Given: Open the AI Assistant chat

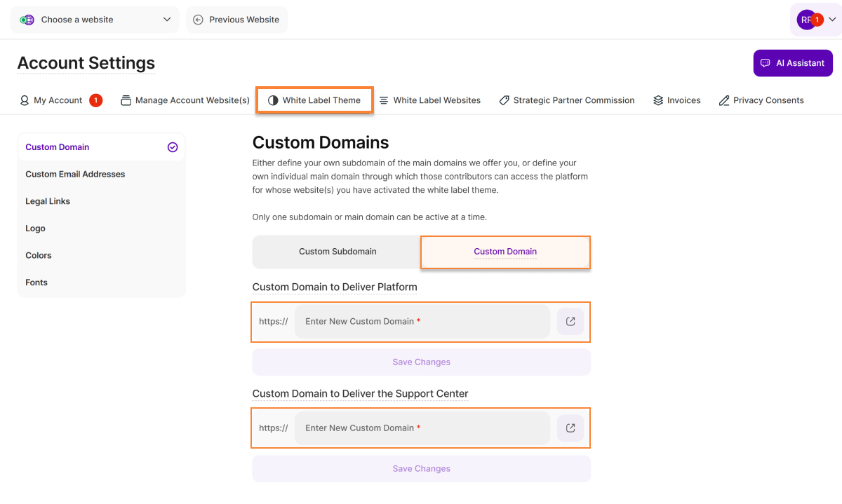Looking at the screenshot, I should pyautogui.click(x=792, y=63).
